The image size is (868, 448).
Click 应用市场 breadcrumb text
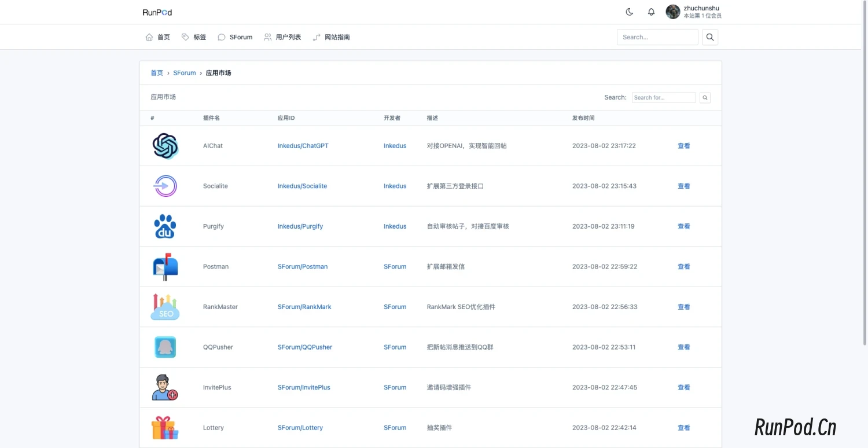[219, 73]
